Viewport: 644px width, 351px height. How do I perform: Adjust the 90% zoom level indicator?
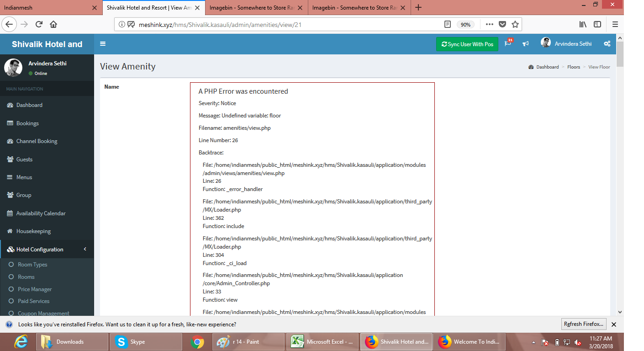tap(465, 25)
